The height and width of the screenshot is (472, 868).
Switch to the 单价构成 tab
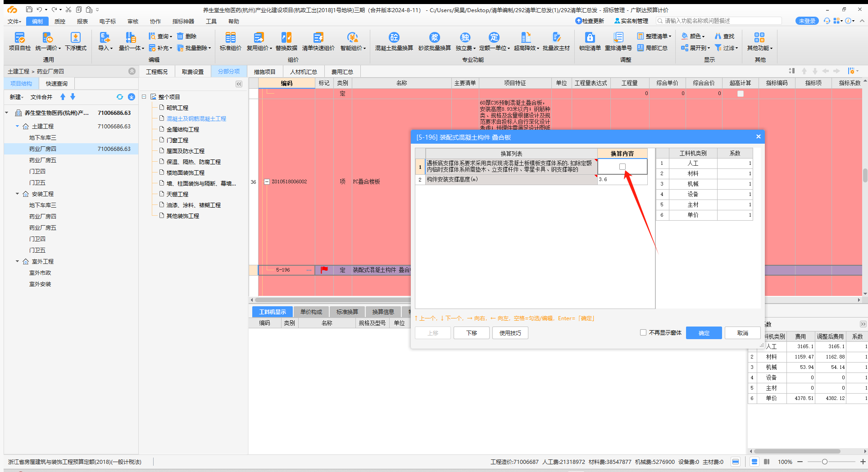[311, 312]
